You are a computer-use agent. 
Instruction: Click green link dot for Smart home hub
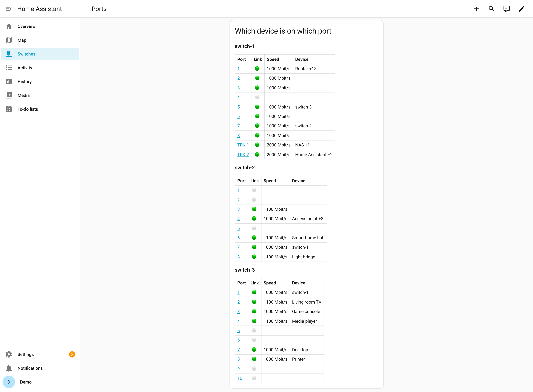[x=254, y=238]
